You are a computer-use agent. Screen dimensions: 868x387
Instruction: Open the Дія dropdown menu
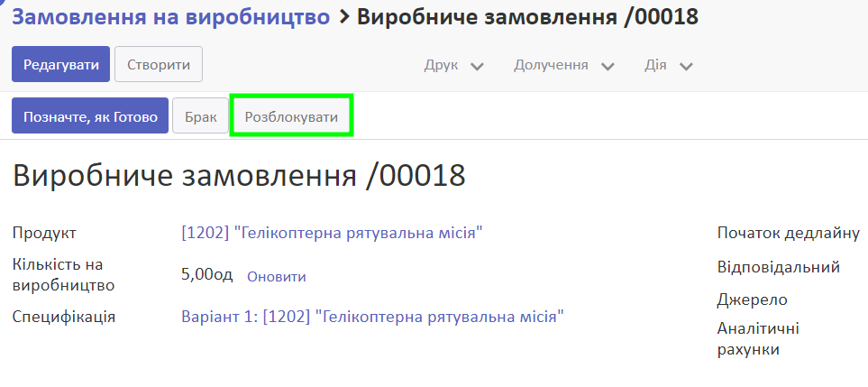(668, 65)
